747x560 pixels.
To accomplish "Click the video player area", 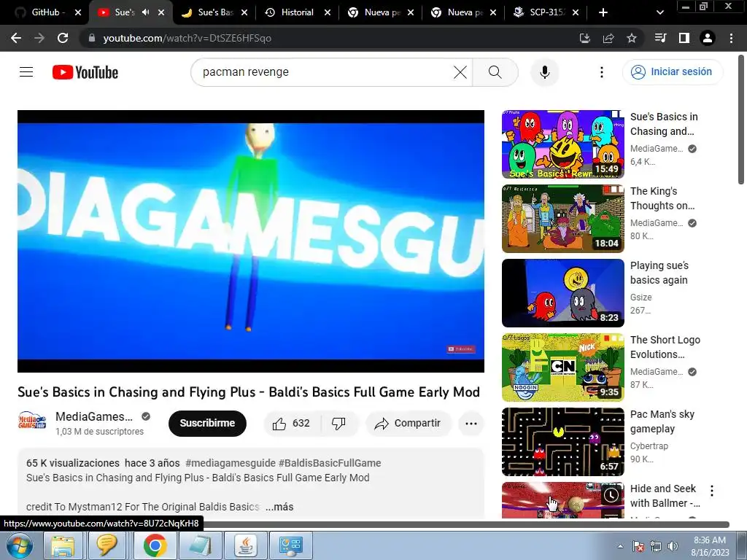I will 251,241.
